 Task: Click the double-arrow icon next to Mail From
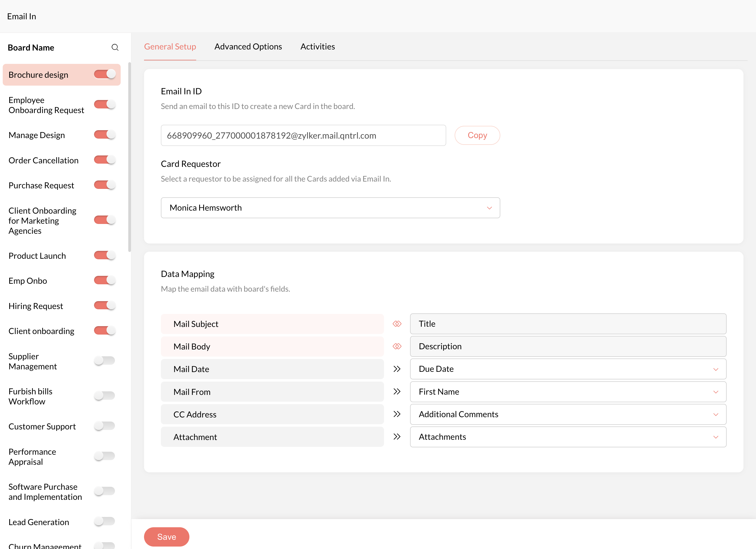click(x=397, y=392)
